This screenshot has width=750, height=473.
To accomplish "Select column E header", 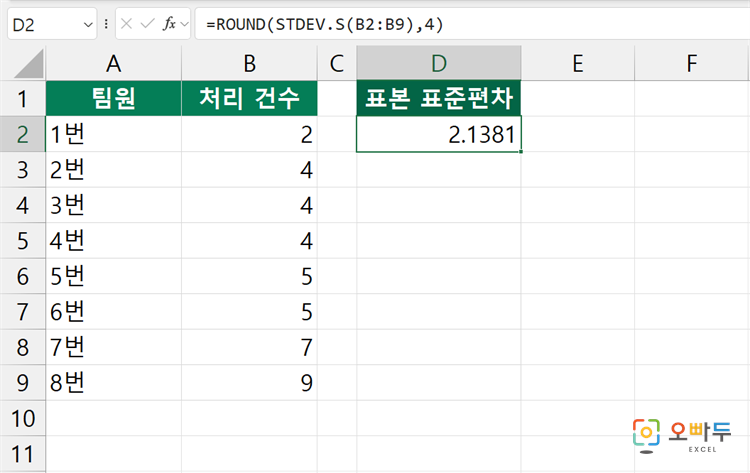I will click(x=578, y=63).
